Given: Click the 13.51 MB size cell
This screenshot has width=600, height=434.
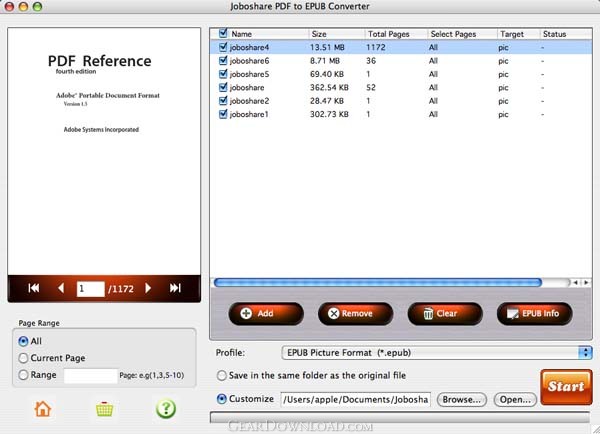Looking at the screenshot, I should pos(327,47).
